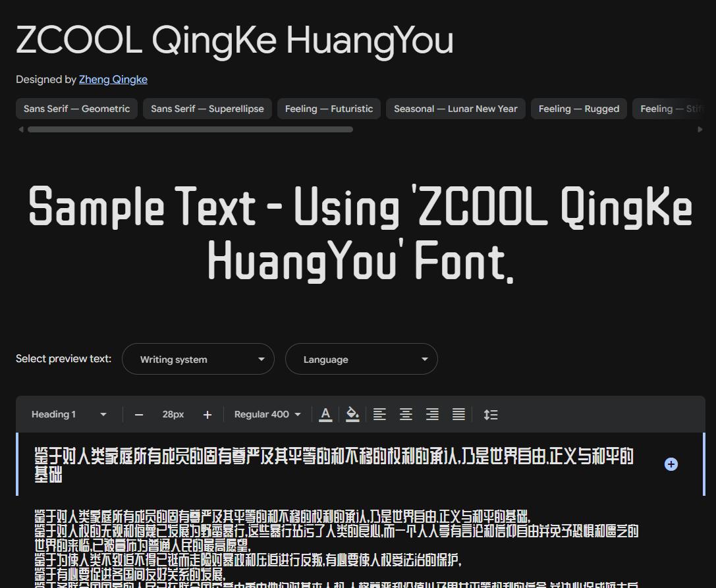This screenshot has width=716, height=588.
Task: Click the ZCOOL QingKe HuangYou title
Action: [234, 41]
